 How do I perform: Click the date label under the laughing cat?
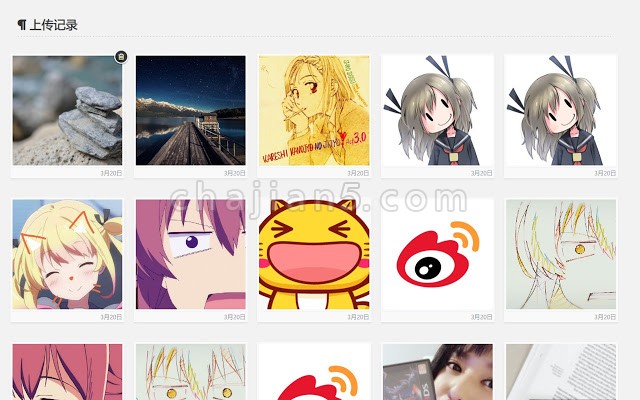(358, 317)
